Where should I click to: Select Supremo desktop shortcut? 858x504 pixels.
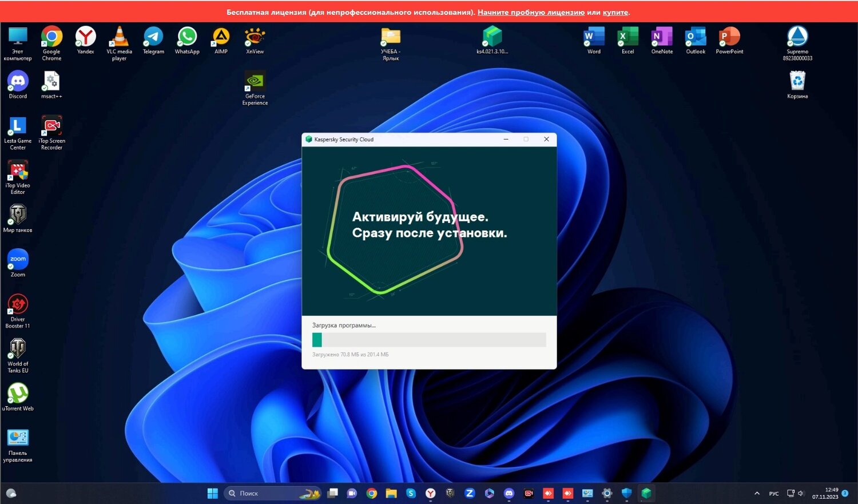click(x=797, y=43)
